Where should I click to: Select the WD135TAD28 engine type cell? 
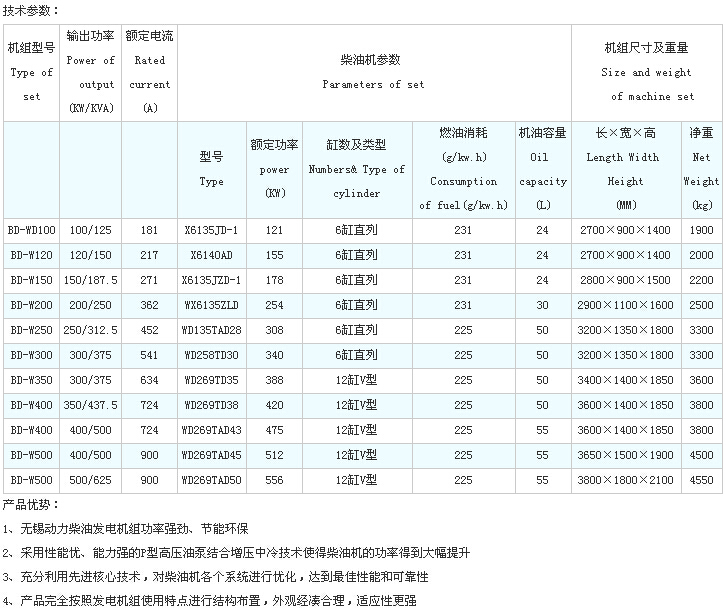tap(211, 330)
